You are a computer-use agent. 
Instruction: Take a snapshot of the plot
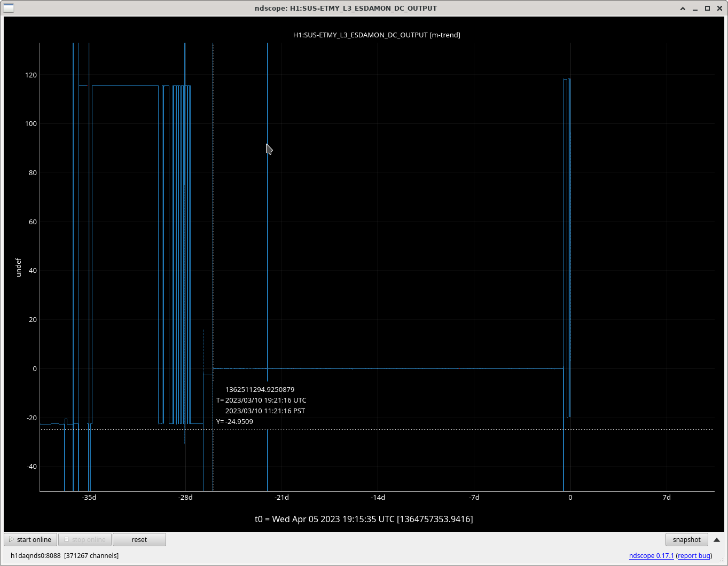coord(687,539)
